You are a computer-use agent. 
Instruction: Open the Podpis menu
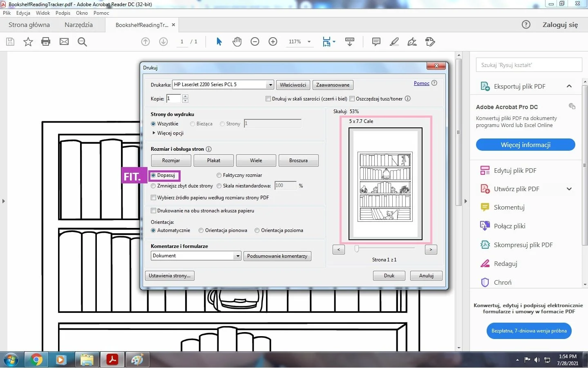click(63, 13)
